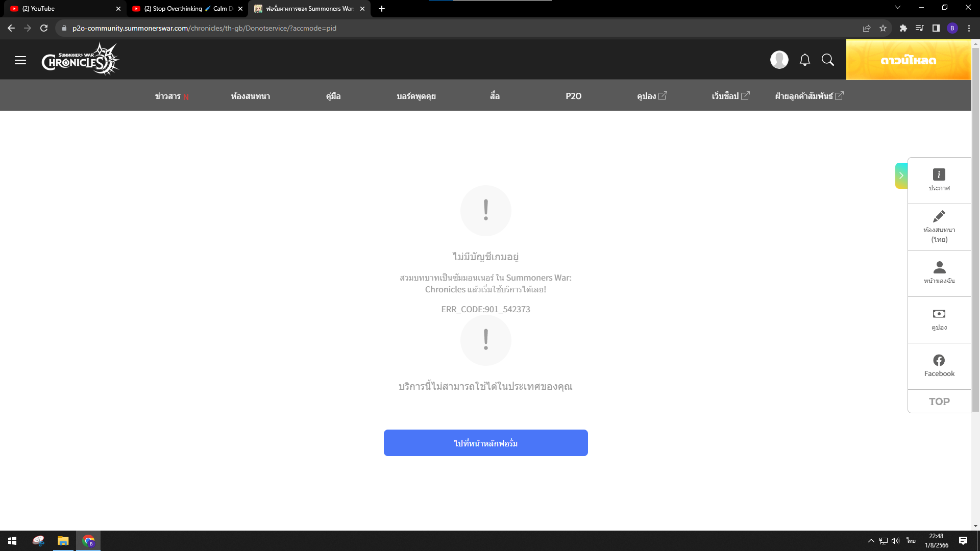980x551 pixels.
Task: Open the สื่อ media menu
Action: point(495,96)
